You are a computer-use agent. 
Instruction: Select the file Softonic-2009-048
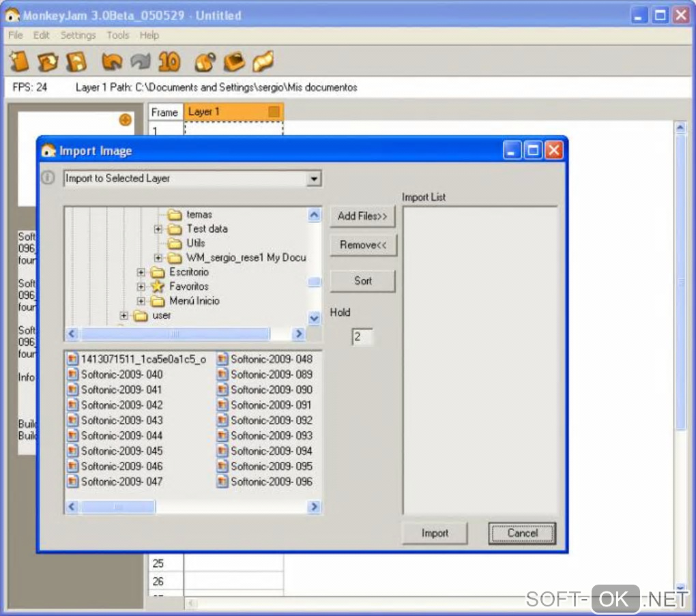(265, 359)
